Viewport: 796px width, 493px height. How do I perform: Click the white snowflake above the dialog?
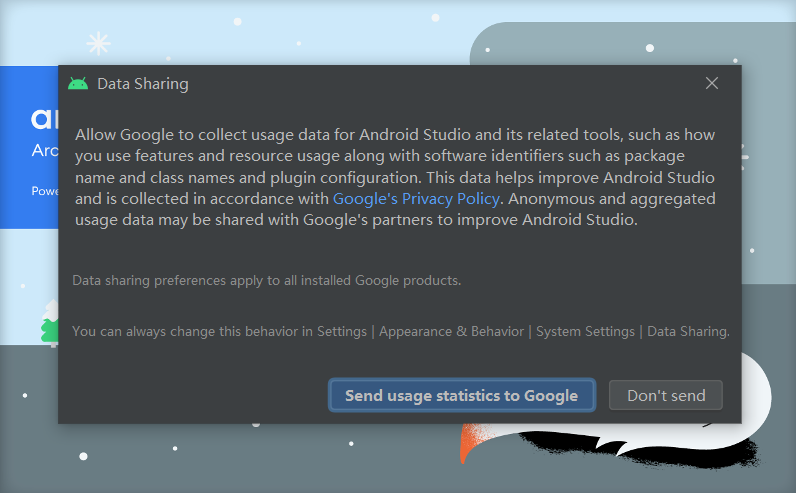[x=98, y=43]
